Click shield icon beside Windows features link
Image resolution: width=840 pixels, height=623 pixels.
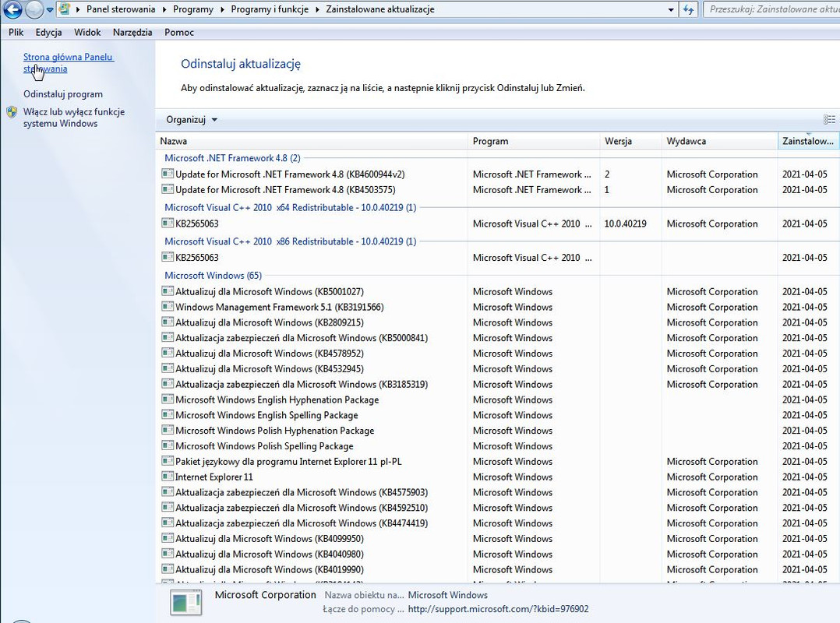(12, 112)
